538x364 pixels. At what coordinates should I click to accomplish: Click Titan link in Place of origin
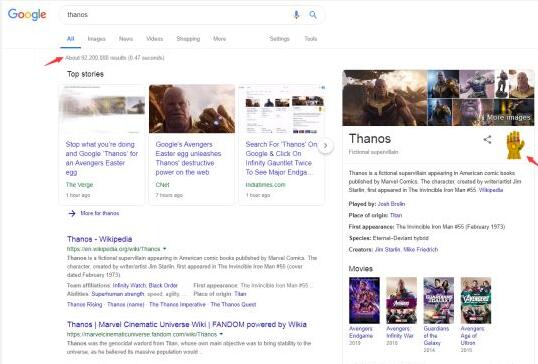point(396,215)
